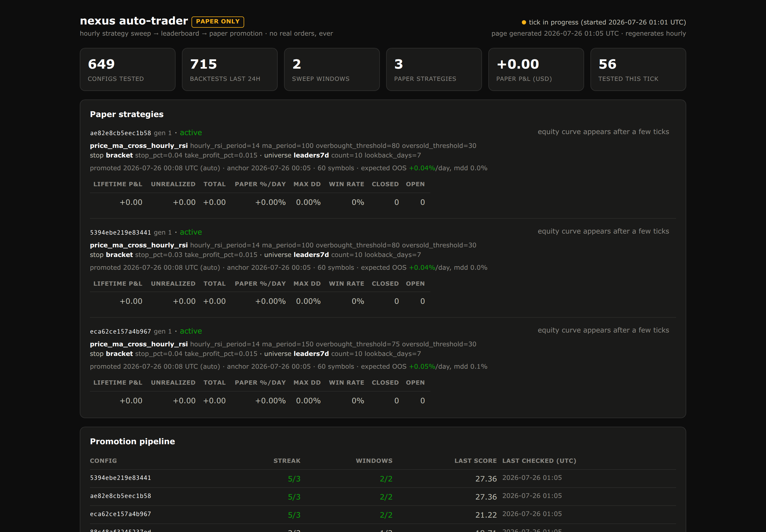Click equity curve note for strategy eca62ce157a4b967
The height and width of the screenshot is (532, 766).
tap(603, 330)
